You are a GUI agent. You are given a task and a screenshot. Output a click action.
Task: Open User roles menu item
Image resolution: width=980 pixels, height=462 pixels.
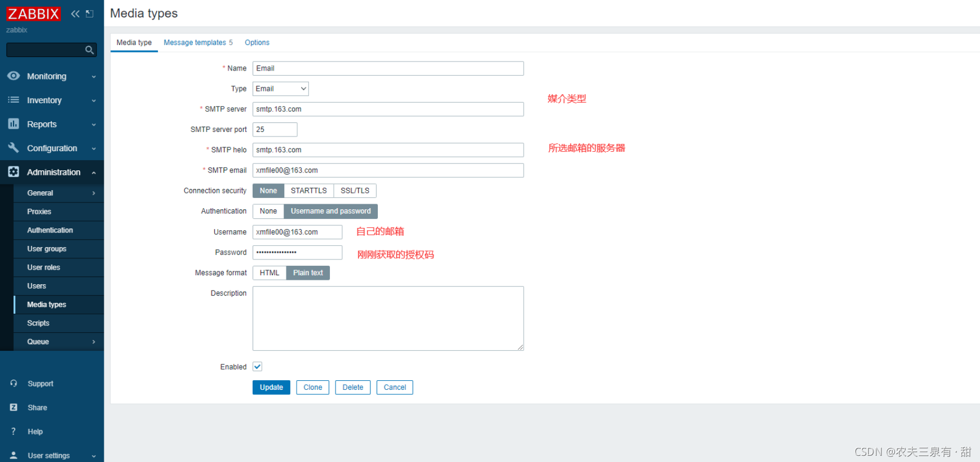pyautogui.click(x=59, y=267)
